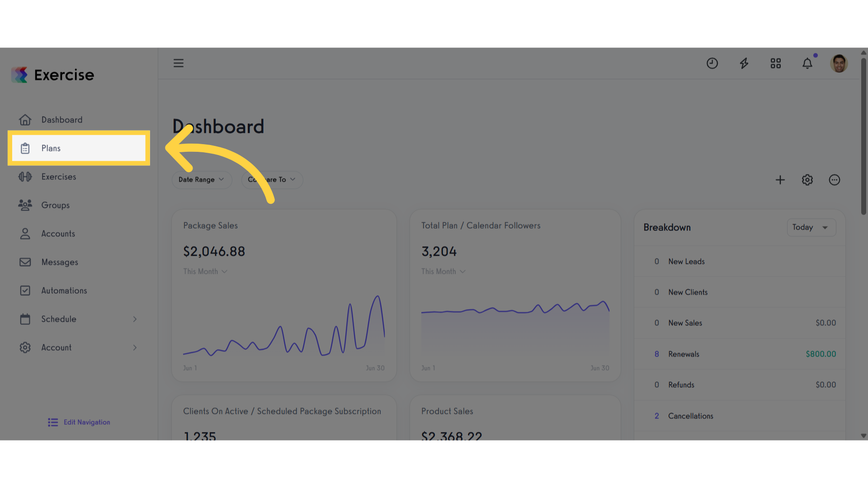Expand the Date Range dropdown

pos(202,179)
